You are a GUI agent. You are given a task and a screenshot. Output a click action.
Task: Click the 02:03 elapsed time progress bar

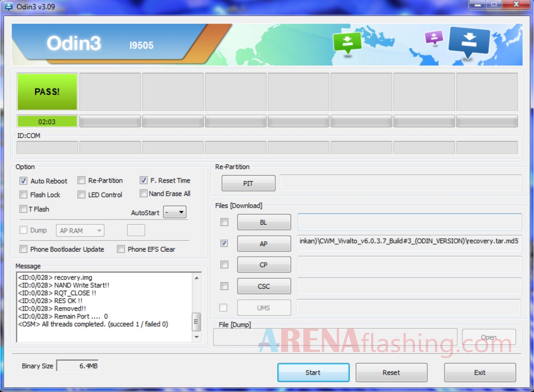pyautogui.click(x=47, y=121)
